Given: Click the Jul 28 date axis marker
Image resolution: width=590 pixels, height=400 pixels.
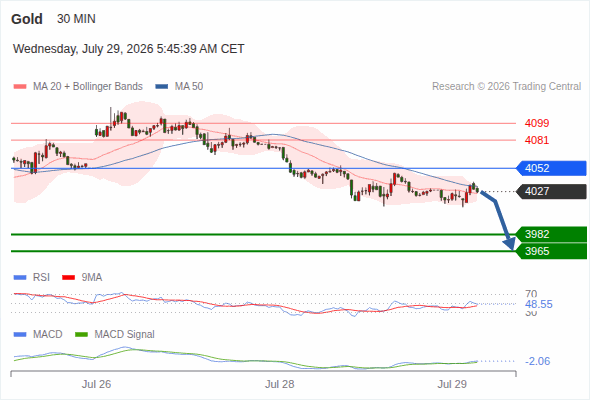Looking at the screenshot, I should tap(280, 384).
